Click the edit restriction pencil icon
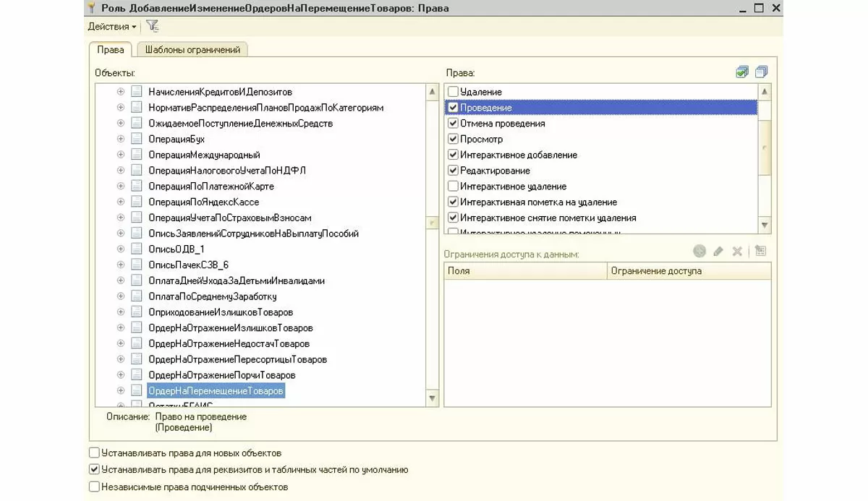Screen dimensions: 868x501 [718, 252]
